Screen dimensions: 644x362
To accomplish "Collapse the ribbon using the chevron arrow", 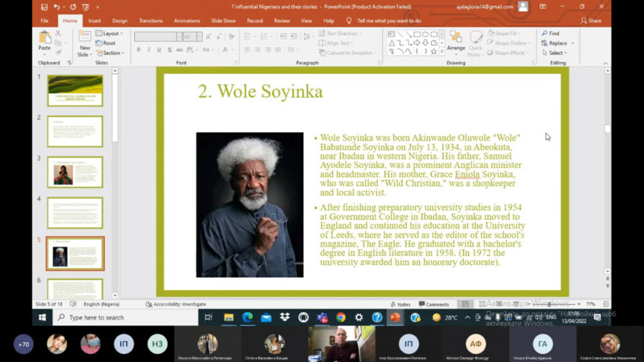I will pyautogui.click(x=607, y=63).
